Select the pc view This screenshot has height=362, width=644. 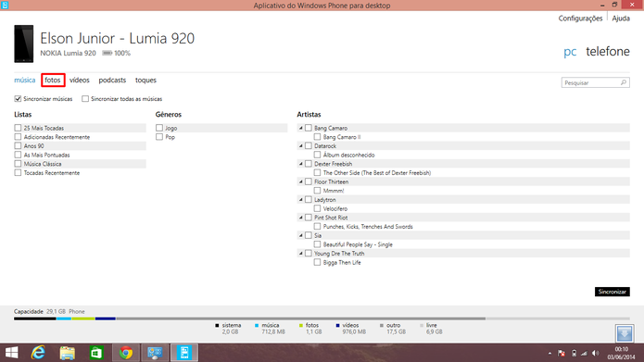(570, 52)
